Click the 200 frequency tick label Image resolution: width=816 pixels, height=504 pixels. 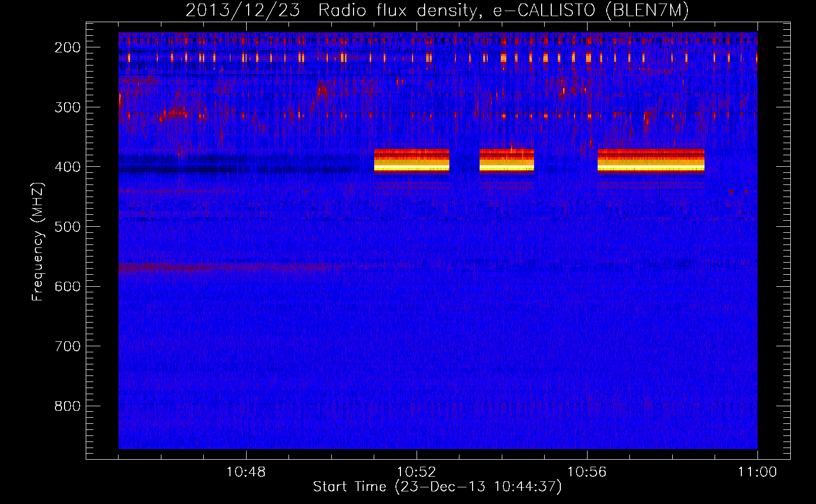pos(68,47)
